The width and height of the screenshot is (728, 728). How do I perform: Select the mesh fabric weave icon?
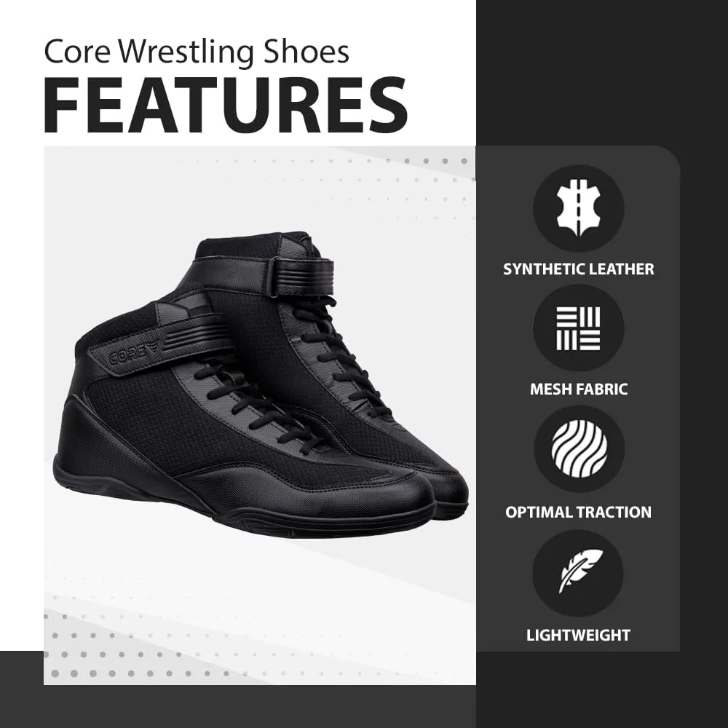pos(579,328)
